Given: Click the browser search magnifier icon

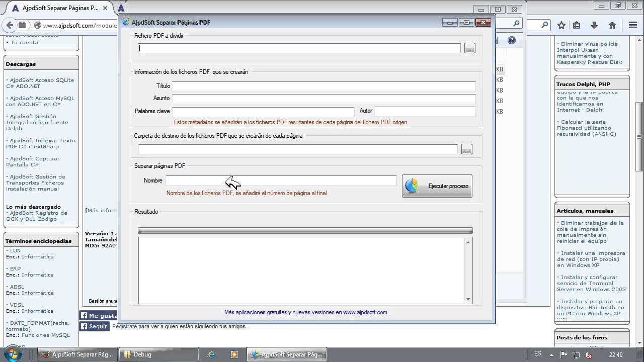Looking at the screenshot, I should click(x=545, y=24).
